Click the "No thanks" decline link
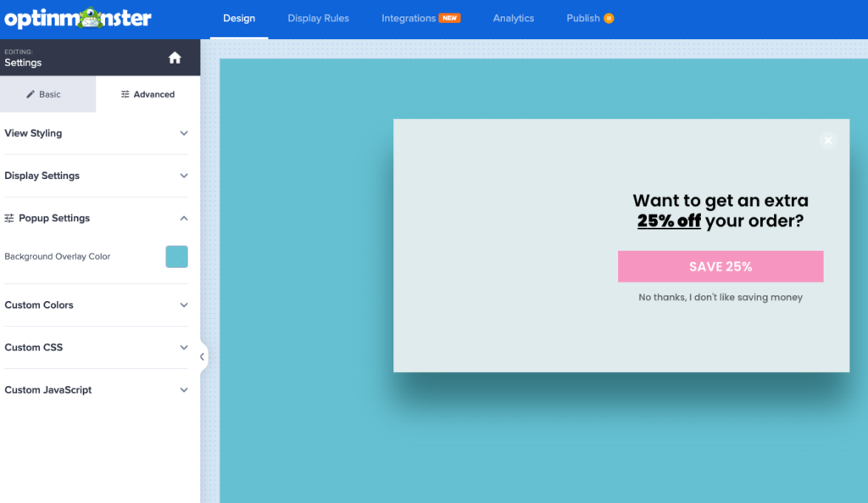 (721, 298)
